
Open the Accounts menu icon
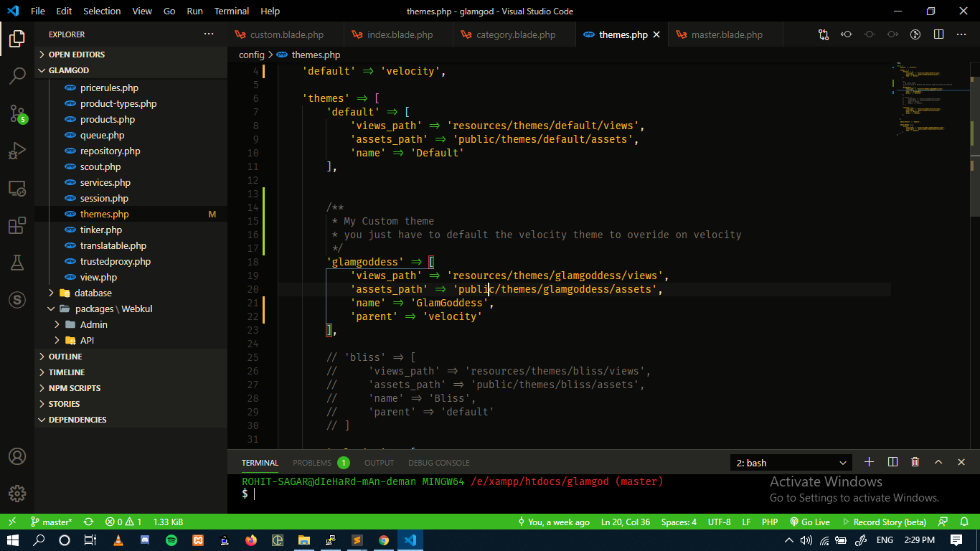click(17, 456)
